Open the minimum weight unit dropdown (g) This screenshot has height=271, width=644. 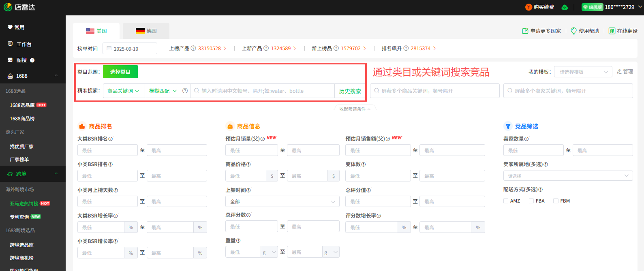(x=269, y=252)
